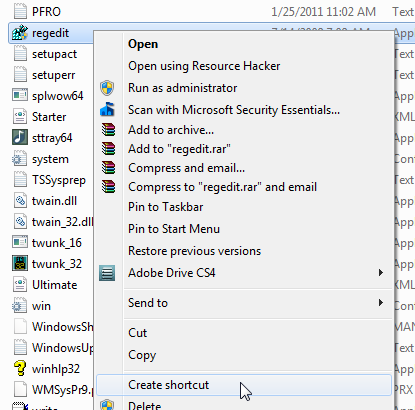Expand the Send to submenu arrow

381,303
